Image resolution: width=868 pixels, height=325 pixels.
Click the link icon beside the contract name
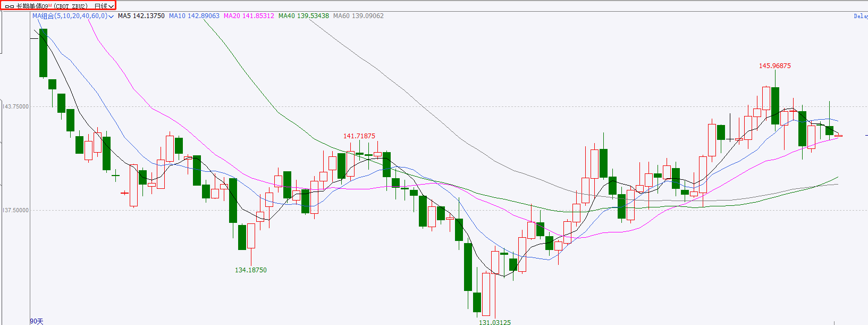10,6
